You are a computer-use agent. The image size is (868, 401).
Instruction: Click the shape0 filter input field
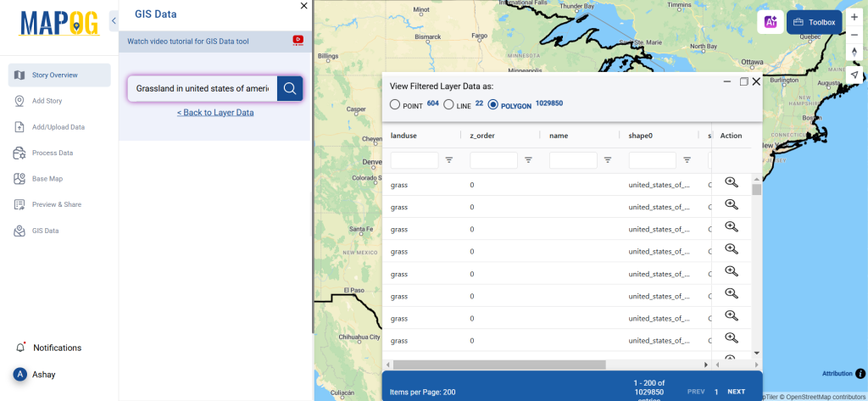[652, 160]
